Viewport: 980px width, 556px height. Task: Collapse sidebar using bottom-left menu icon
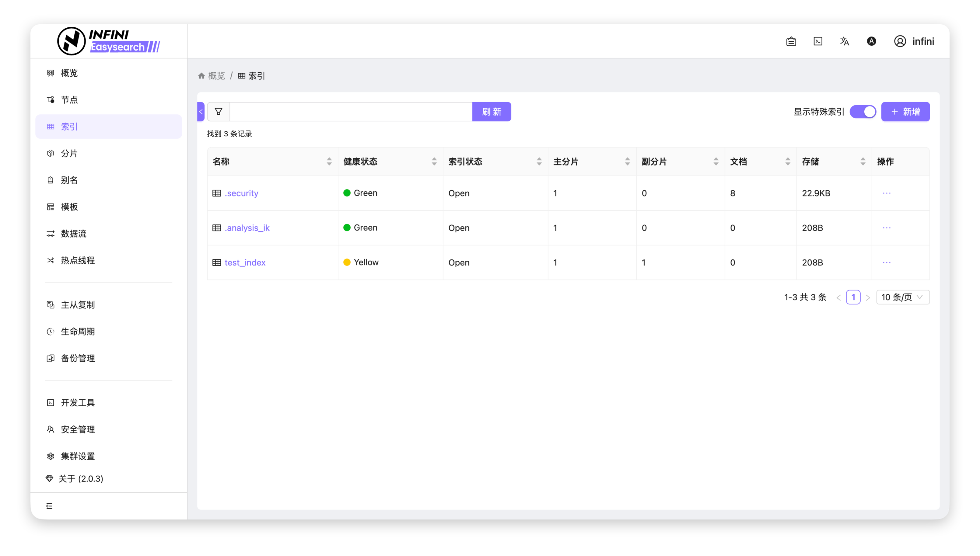coord(49,506)
